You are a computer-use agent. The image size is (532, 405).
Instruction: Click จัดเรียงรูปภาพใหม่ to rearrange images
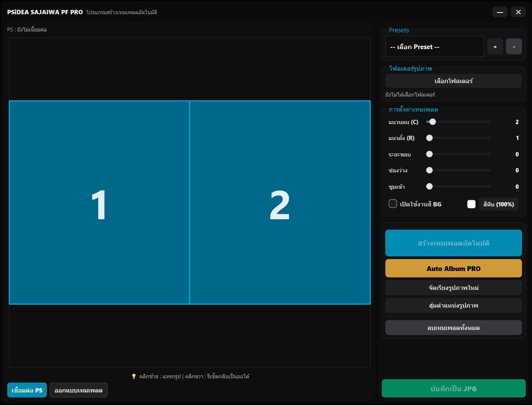coord(453,287)
